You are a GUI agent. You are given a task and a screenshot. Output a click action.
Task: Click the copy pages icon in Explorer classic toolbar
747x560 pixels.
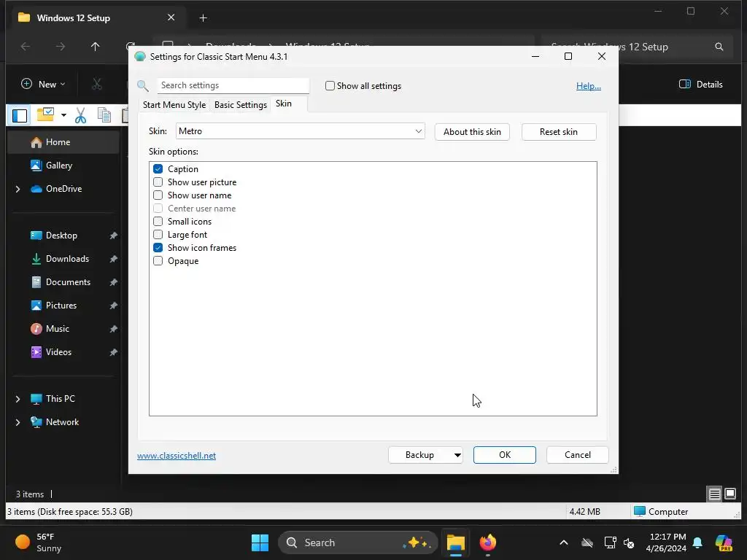(104, 115)
